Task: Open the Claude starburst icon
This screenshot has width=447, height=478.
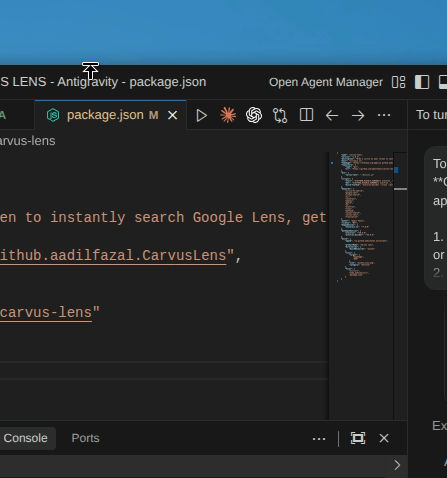Action: (x=228, y=115)
